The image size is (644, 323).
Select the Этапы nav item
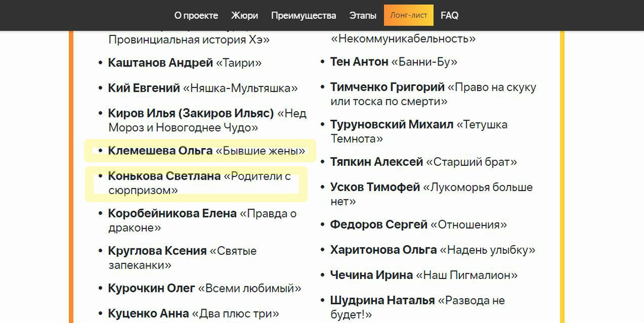363,16
